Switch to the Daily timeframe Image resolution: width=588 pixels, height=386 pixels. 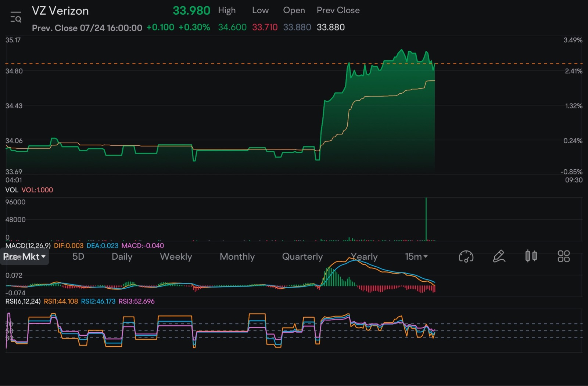[122, 257]
